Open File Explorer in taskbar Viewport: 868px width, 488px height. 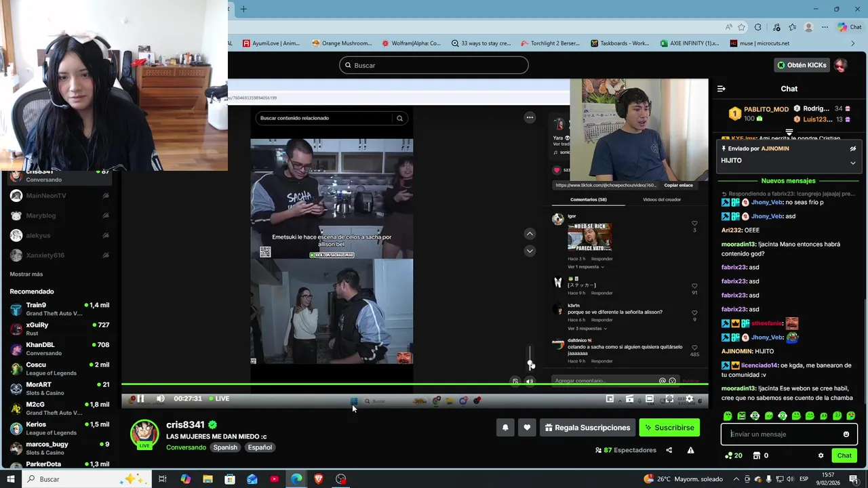tap(208, 479)
